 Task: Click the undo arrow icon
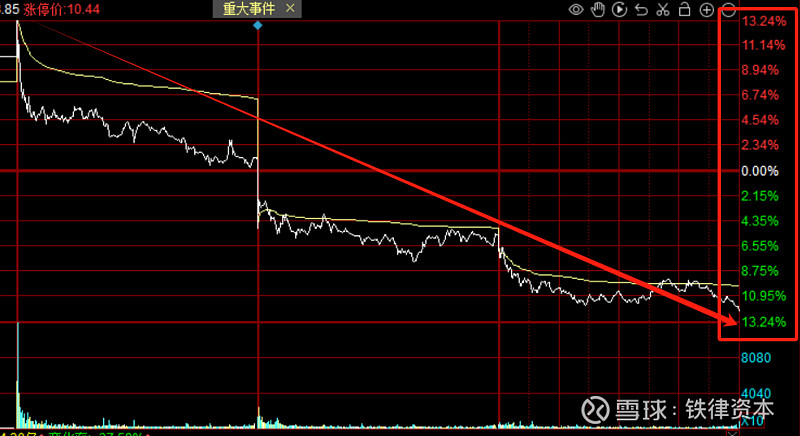click(641, 10)
